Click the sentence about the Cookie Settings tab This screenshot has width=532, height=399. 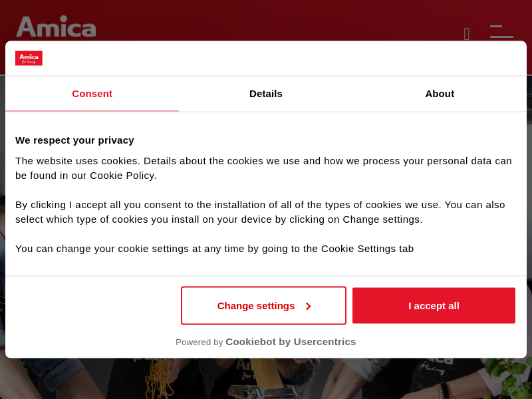214,249
